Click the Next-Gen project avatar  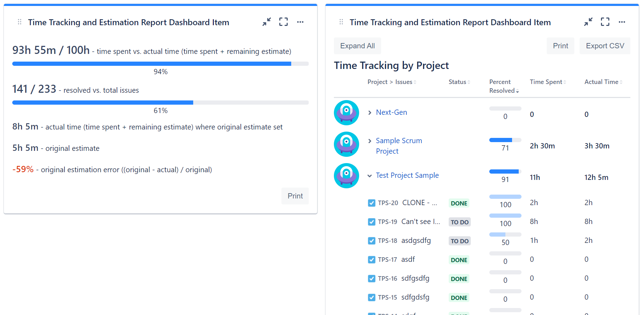coord(346,112)
